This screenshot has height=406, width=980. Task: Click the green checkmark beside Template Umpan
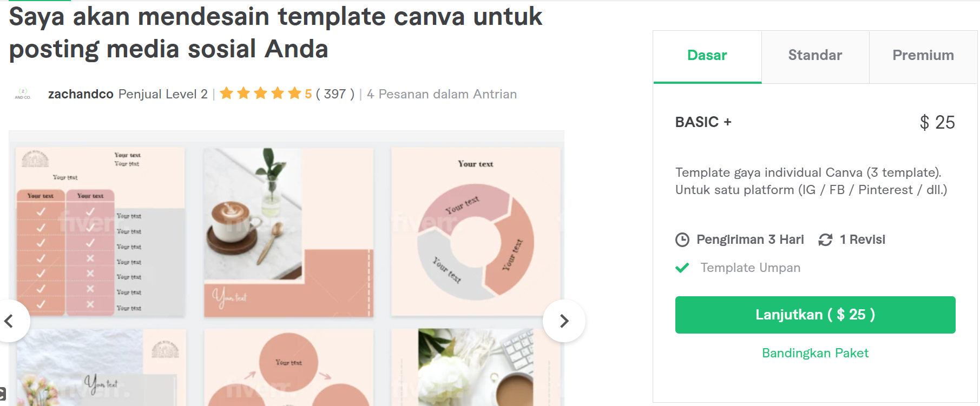683,267
